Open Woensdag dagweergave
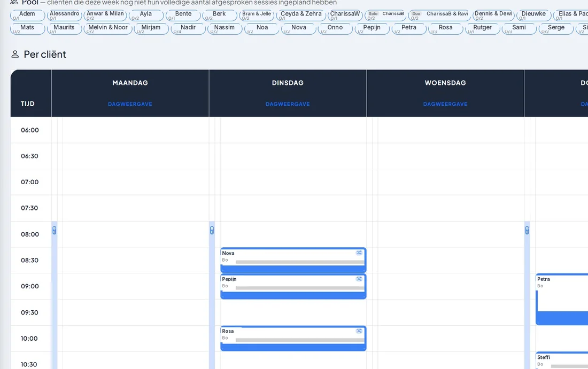Image resolution: width=588 pixels, height=369 pixels. (x=445, y=104)
